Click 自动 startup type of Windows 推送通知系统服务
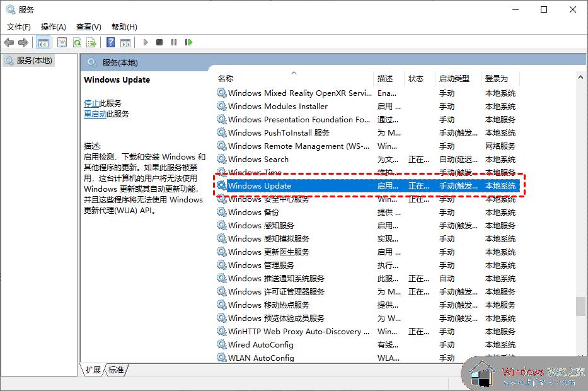588x391 pixels. [447, 278]
